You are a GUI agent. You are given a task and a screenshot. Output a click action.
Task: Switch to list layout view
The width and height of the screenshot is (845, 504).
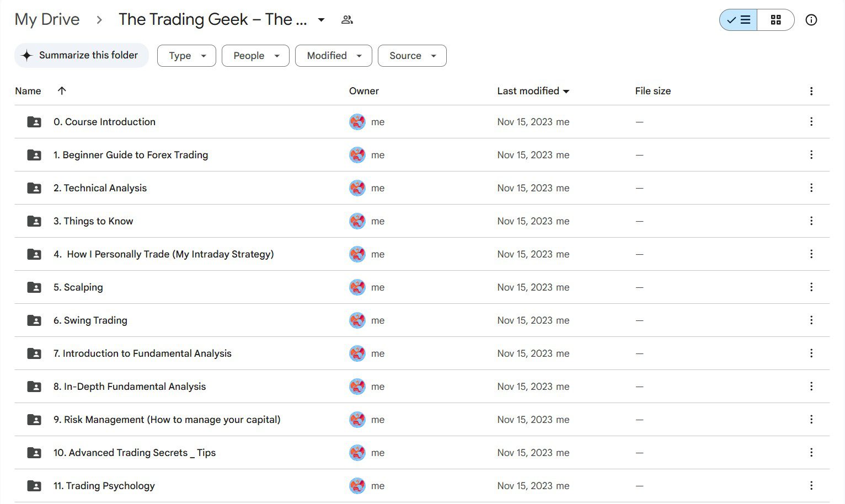(x=739, y=20)
